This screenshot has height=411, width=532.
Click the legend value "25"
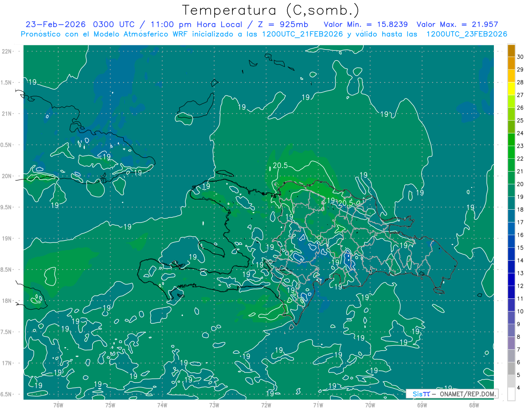click(x=520, y=121)
